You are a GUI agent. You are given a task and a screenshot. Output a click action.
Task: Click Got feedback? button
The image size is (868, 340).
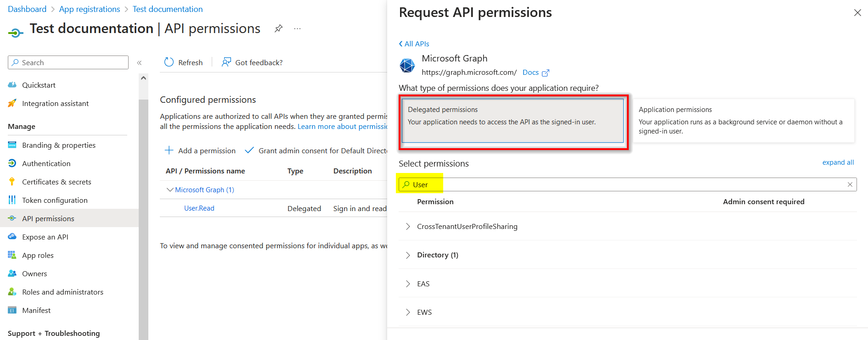(x=252, y=62)
